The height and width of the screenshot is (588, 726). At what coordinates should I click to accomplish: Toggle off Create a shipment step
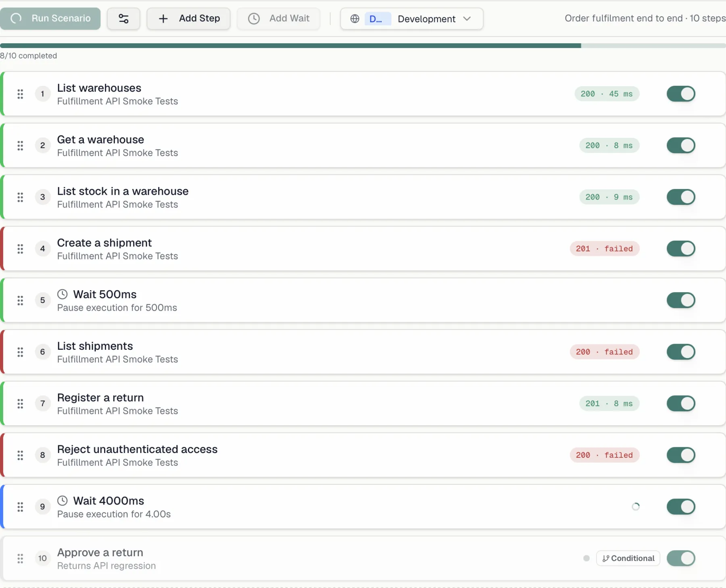(681, 249)
